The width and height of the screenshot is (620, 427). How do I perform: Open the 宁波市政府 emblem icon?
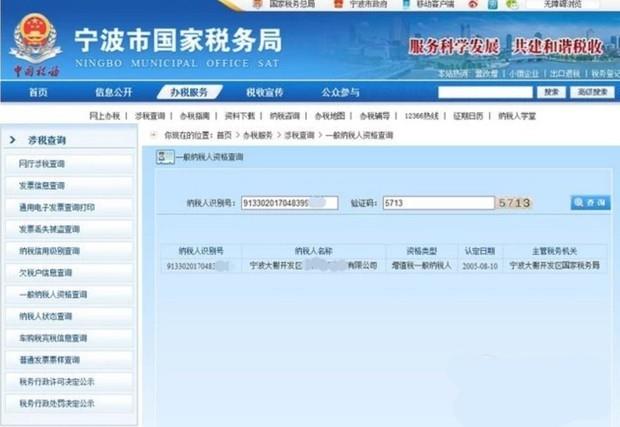click(338, 4)
